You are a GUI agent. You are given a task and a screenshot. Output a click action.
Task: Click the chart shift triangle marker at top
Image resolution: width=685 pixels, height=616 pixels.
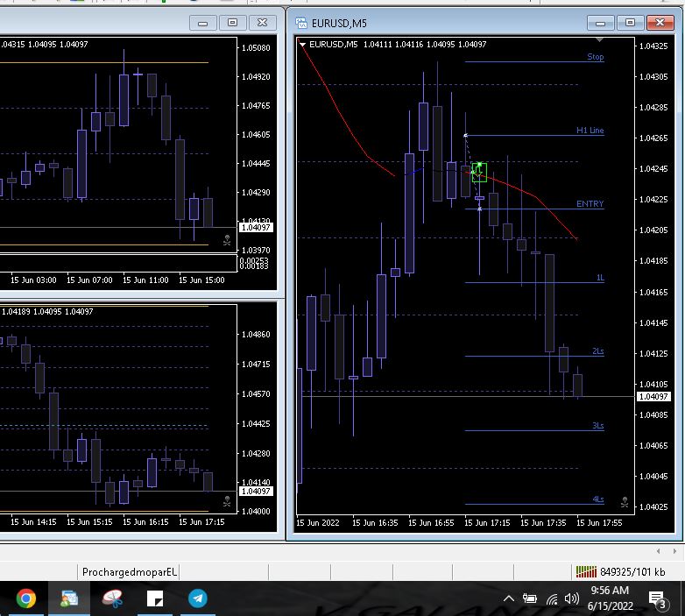click(x=599, y=40)
